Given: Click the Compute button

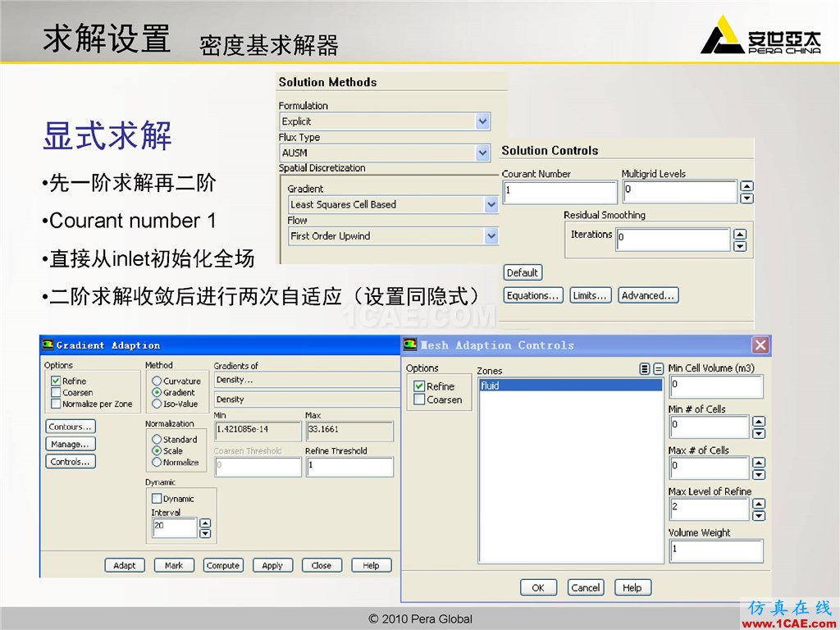Looking at the screenshot, I should [223, 565].
